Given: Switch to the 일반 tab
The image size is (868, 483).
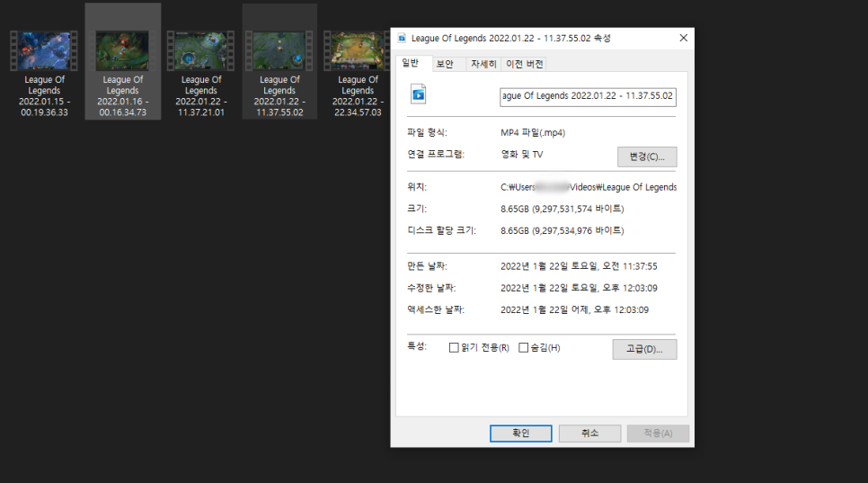Looking at the screenshot, I should pyautogui.click(x=411, y=63).
